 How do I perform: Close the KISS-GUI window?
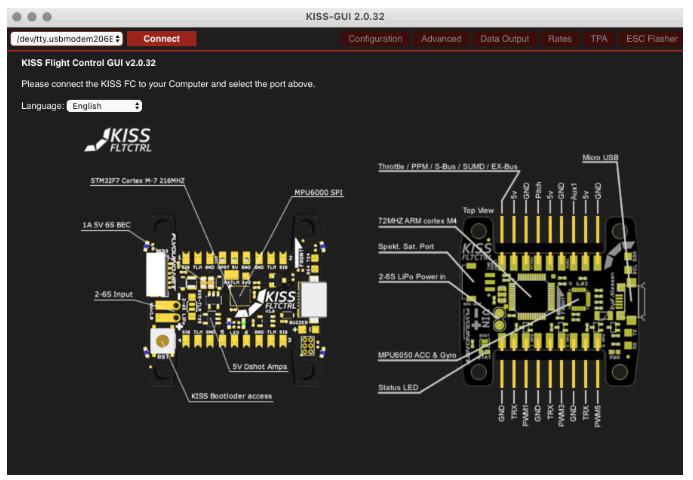[17, 17]
